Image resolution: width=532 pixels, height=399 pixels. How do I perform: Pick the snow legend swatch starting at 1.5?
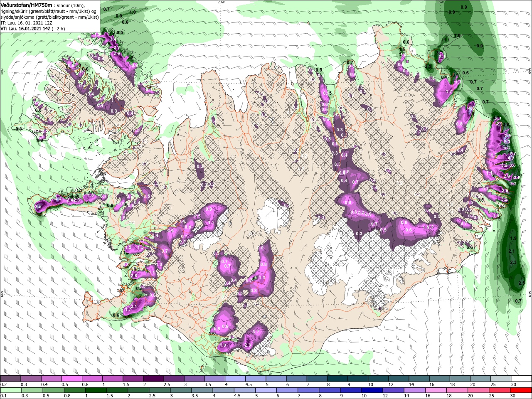[x=133, y=379]
